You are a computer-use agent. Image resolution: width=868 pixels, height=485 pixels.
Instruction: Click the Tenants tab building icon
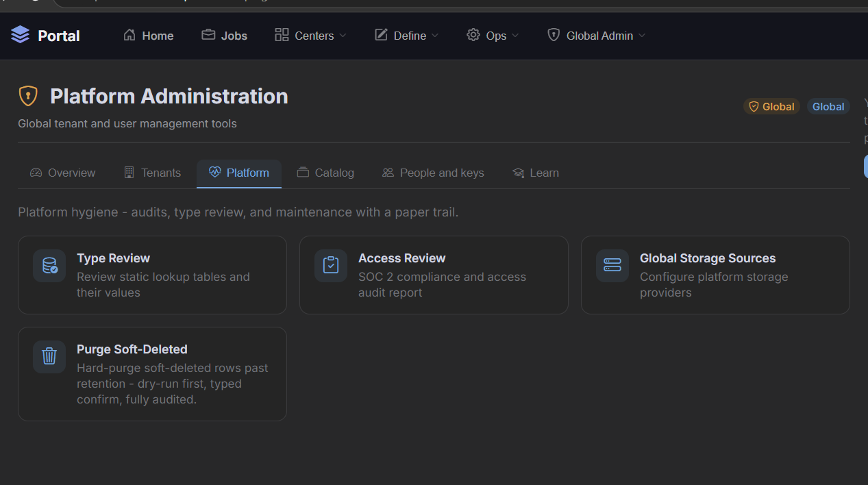tap(129, 173)
